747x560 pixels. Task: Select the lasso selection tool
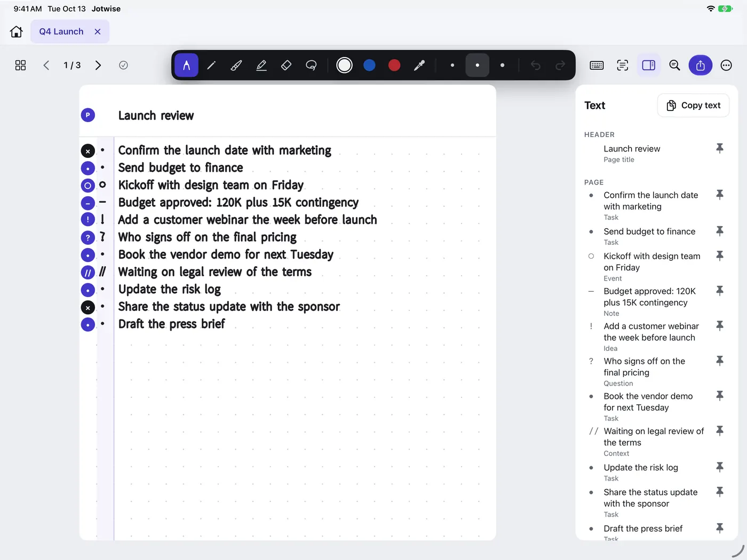coord(311,65)
